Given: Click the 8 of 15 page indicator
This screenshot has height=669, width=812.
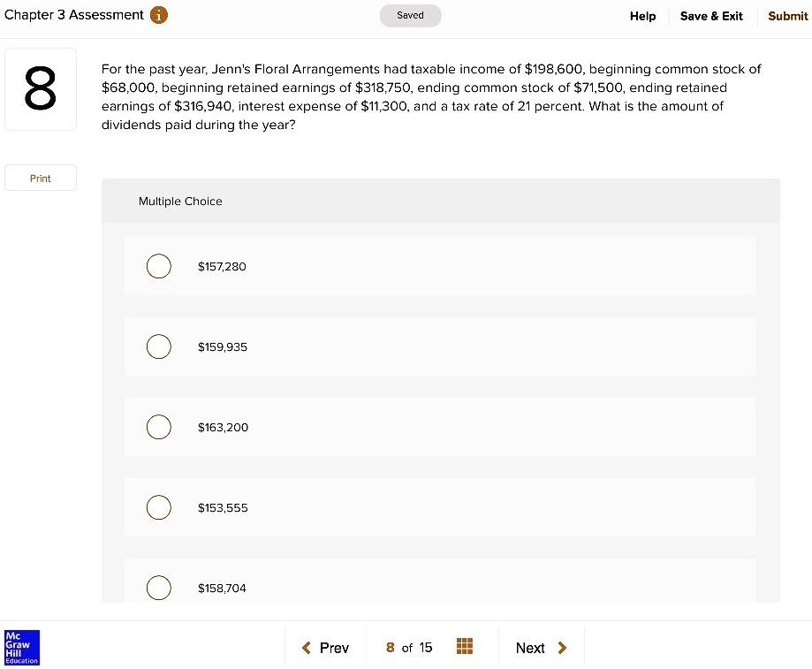Looking at the screenshot, I should [409, 648].
